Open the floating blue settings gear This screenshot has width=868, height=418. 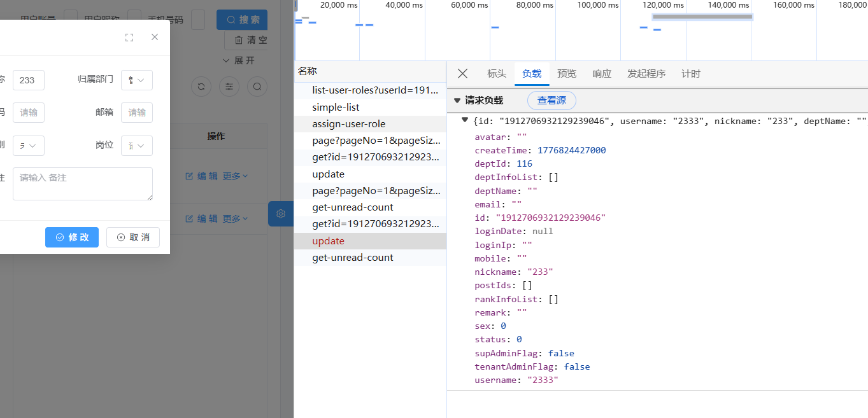tap(281, 214)
